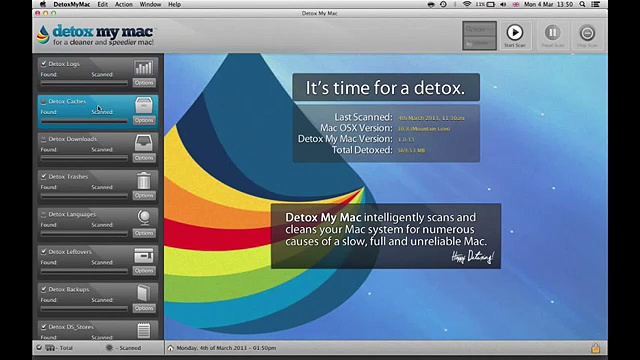Open Options for Detox Trashes
The width and height of the screenshot is (640, 360).
click(144, 196)
